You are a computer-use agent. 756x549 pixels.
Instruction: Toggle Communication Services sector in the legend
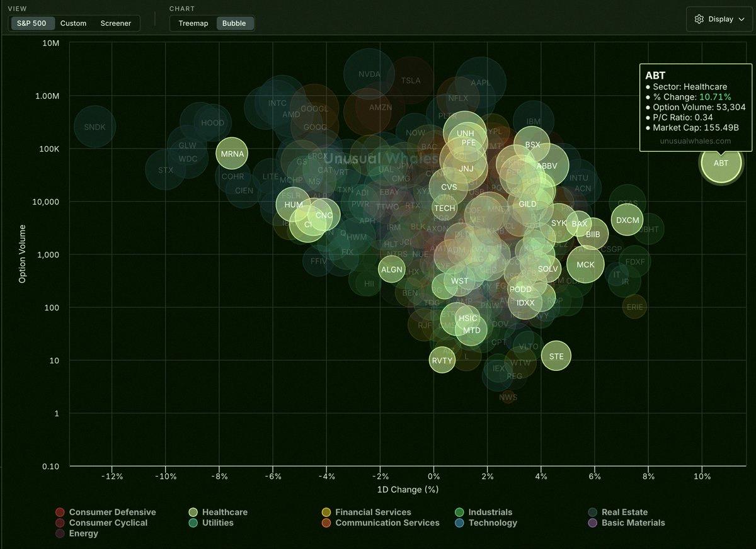(x=381, y=523)
